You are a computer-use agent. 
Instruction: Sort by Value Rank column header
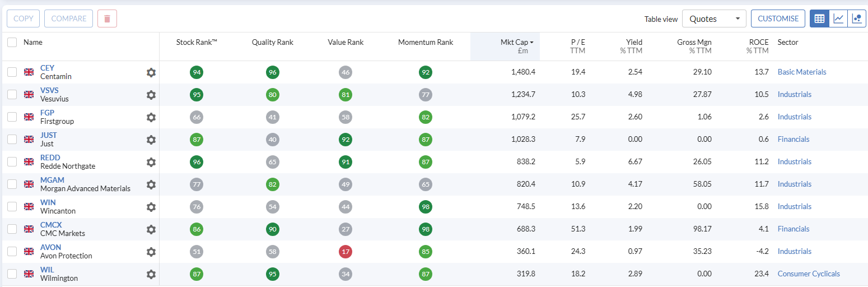click(x=346, y=42)
